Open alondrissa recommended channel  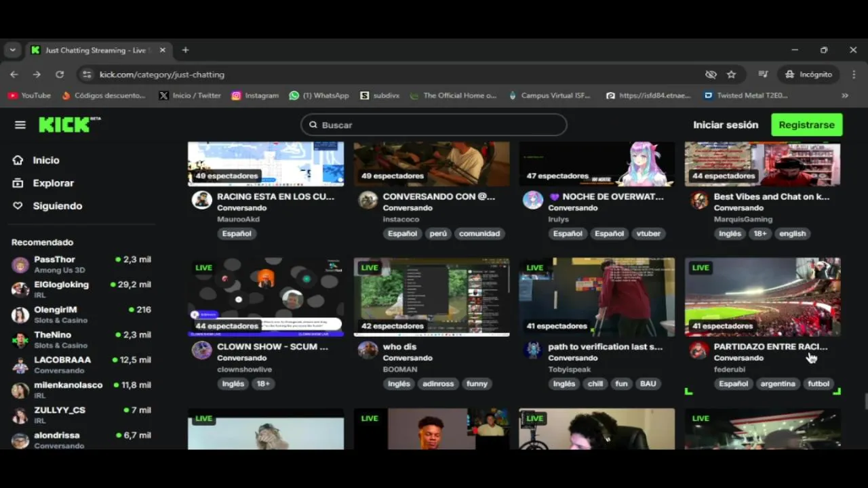(81, 440)
